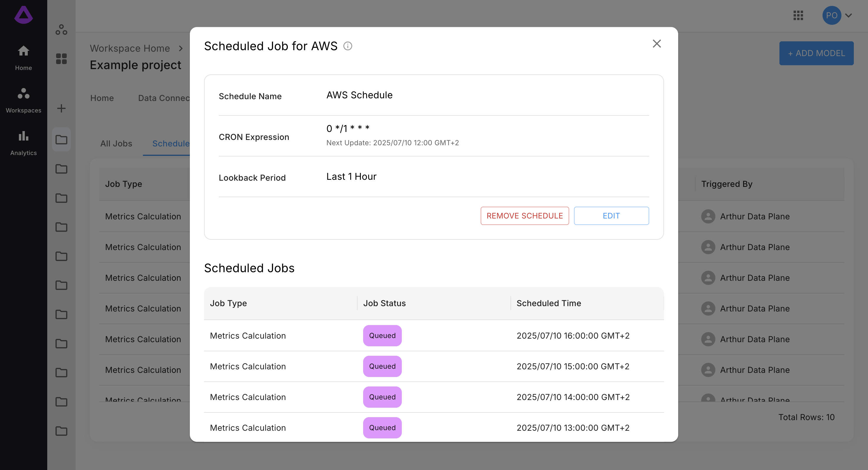
Task: Open Analytics in the left sidebar
Action: coord(24,143)
